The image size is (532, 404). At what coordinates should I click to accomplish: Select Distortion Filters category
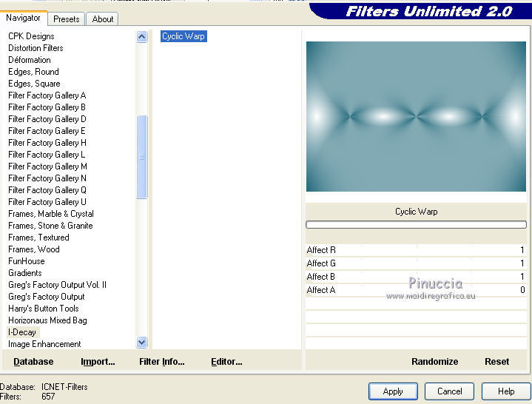click(x=36, y=48)
